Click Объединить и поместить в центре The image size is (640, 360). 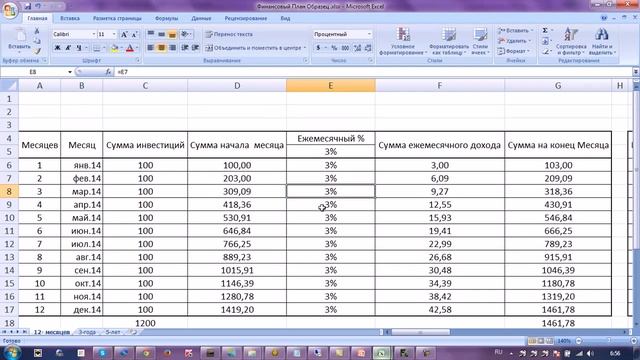[253, 48]
